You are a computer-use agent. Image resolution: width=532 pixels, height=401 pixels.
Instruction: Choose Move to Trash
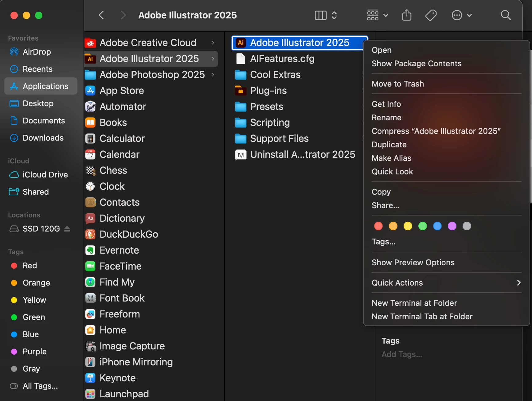446,84
